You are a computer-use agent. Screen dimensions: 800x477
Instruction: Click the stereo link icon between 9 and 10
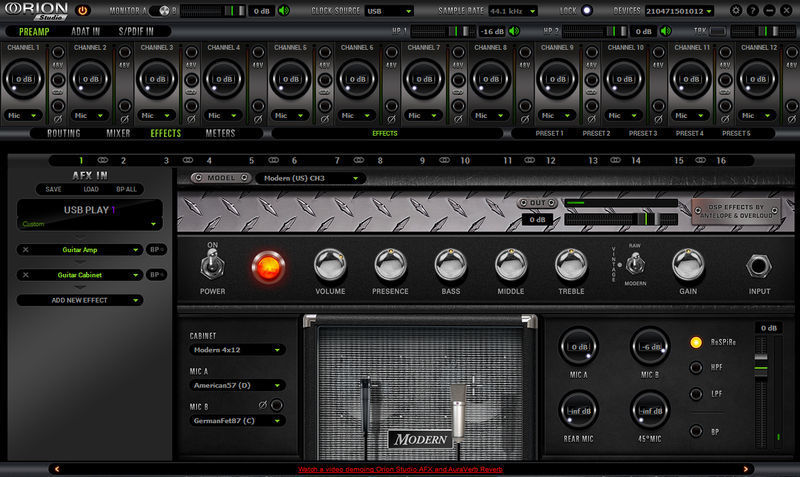(x=444, y=160)
